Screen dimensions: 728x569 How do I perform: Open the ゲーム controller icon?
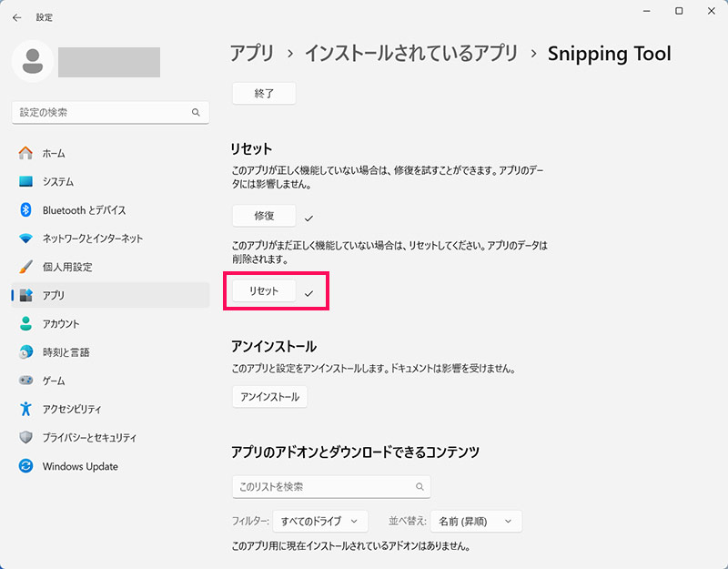(25, 381)
